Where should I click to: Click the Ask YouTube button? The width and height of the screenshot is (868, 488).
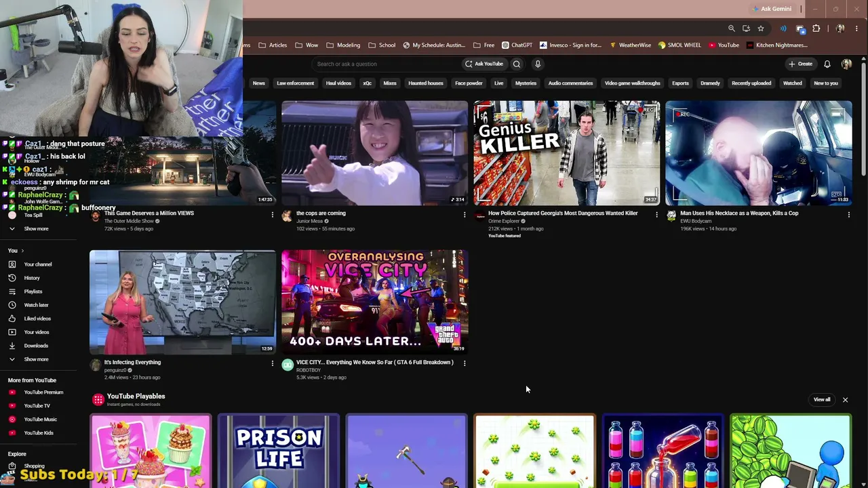click(484, 64)
